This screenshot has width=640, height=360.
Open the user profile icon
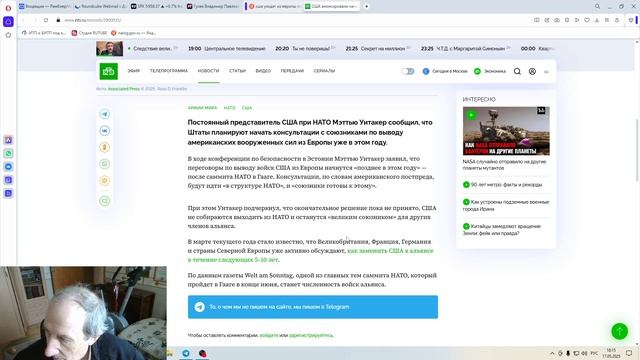[x=532, y=71]
